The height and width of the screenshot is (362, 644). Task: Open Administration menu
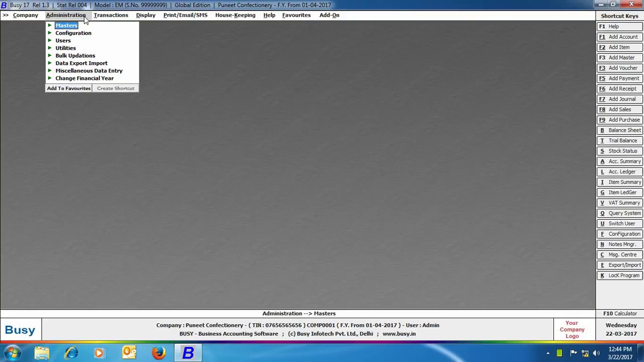pyautogui.click(x=66, y=15)
